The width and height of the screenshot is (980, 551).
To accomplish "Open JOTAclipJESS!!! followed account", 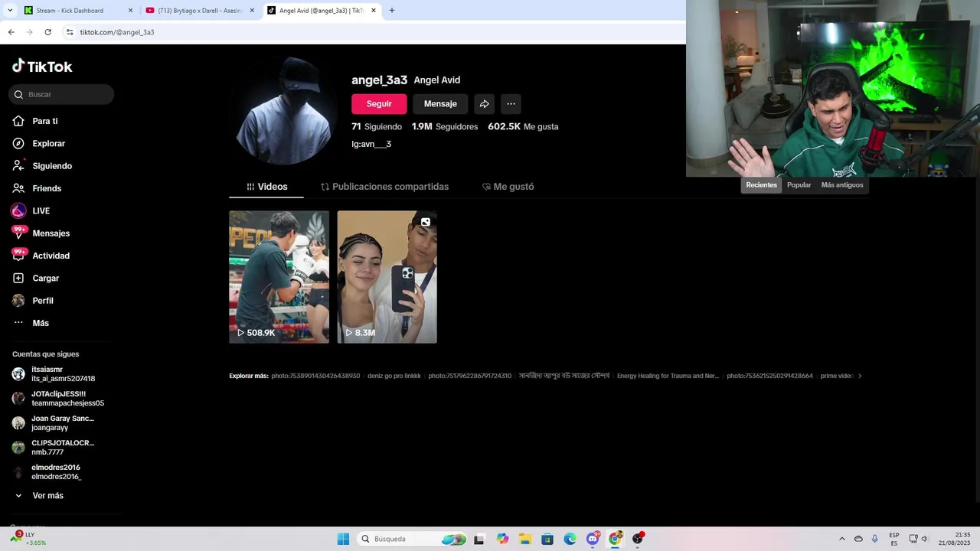I will click(x=57, y=399).
